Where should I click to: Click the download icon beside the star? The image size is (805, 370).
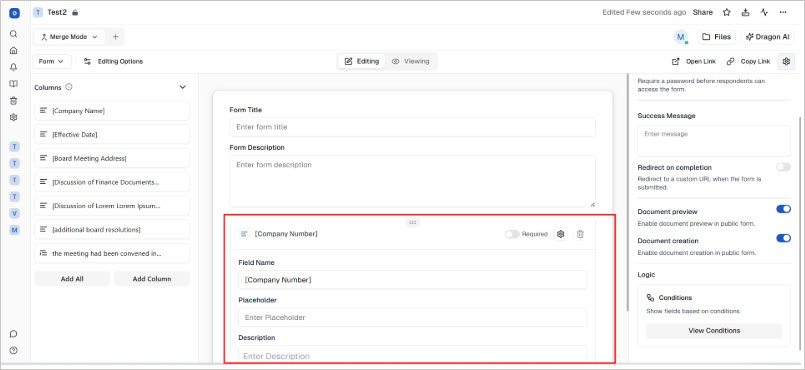coord(745,12)
